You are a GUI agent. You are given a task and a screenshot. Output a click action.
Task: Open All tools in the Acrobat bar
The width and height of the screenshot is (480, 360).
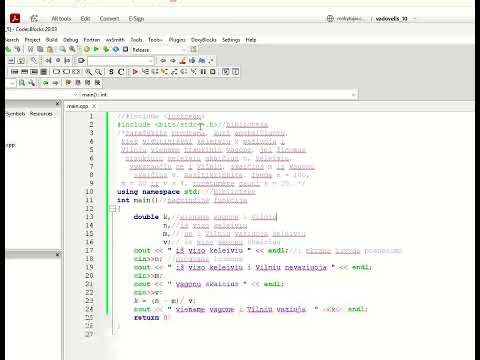(x=61, y=19)
